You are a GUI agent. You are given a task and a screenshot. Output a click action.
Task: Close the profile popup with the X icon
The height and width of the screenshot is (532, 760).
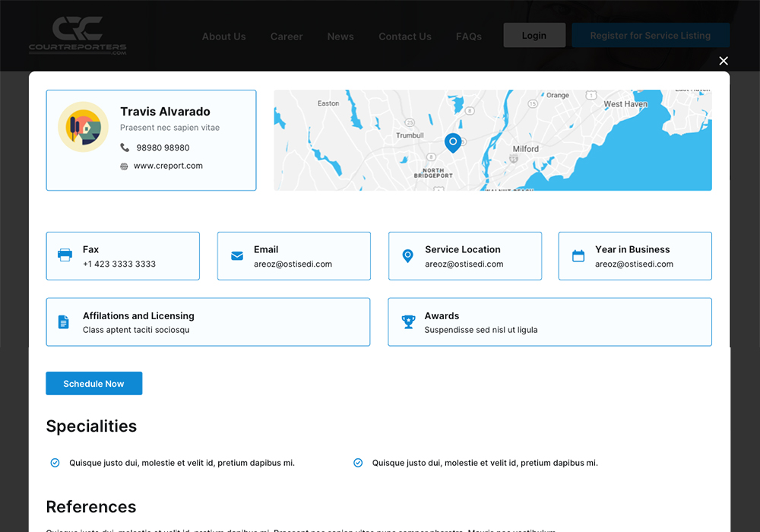(724, 61)
